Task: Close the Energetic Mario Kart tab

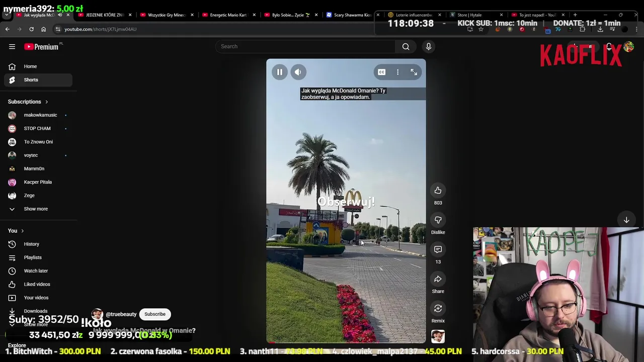Action: (x=254, y=15)
